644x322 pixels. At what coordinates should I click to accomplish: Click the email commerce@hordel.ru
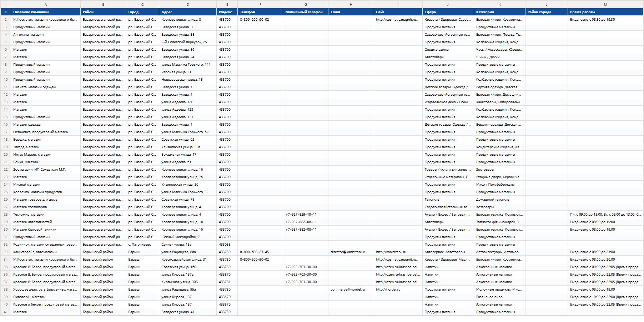point(351,290)
